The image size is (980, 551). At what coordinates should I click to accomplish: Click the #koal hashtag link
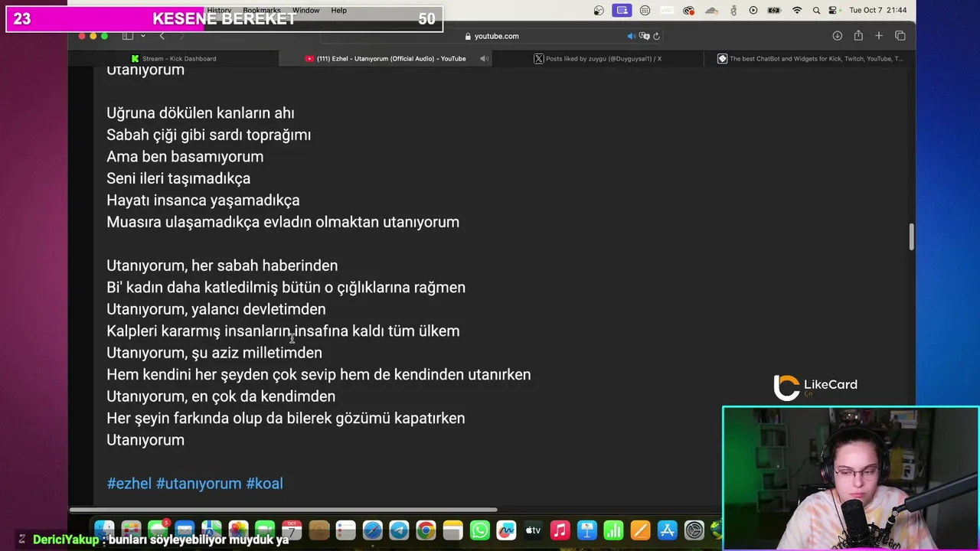(x=264, y=484)
